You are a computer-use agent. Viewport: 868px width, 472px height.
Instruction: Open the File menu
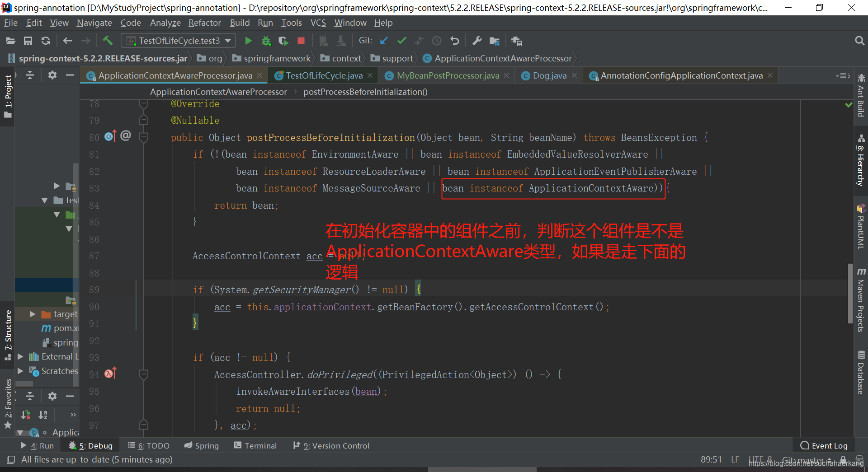pyautogui.click(x=11, y=23)
